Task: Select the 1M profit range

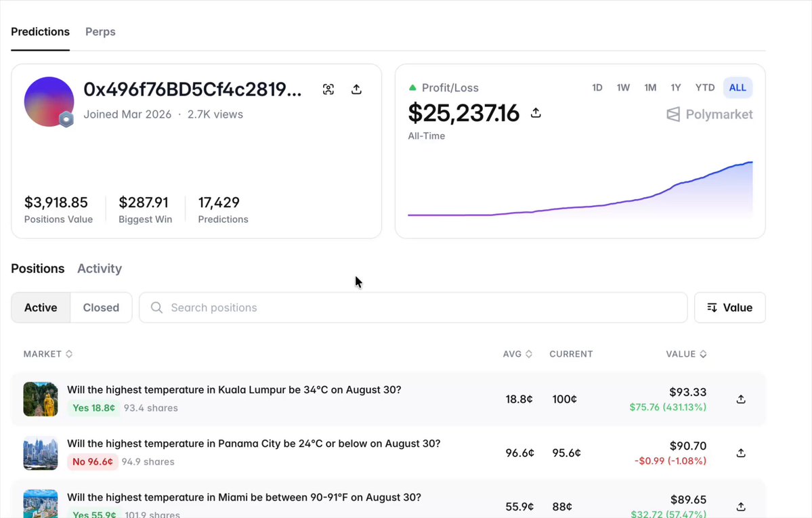Action: point(650,87)
